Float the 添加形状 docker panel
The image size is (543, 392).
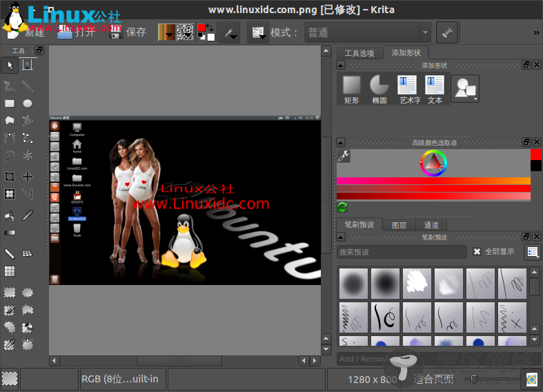click(x=526, y=65)
